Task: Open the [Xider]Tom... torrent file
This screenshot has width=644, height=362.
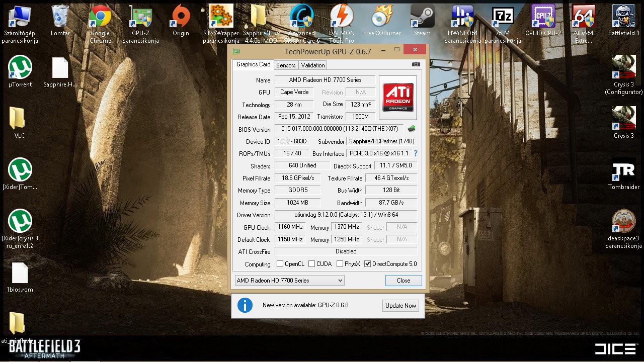Action: [20, 174]
